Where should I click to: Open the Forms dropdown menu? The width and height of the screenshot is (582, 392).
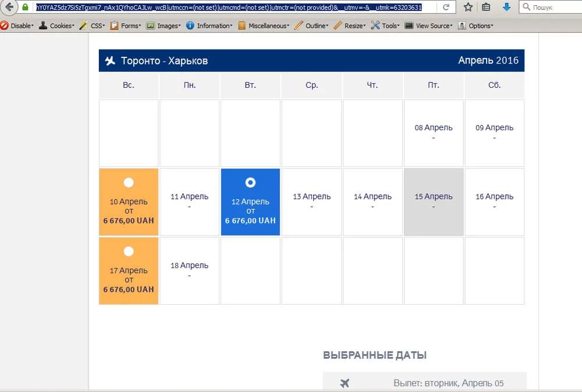coord(126,26)
